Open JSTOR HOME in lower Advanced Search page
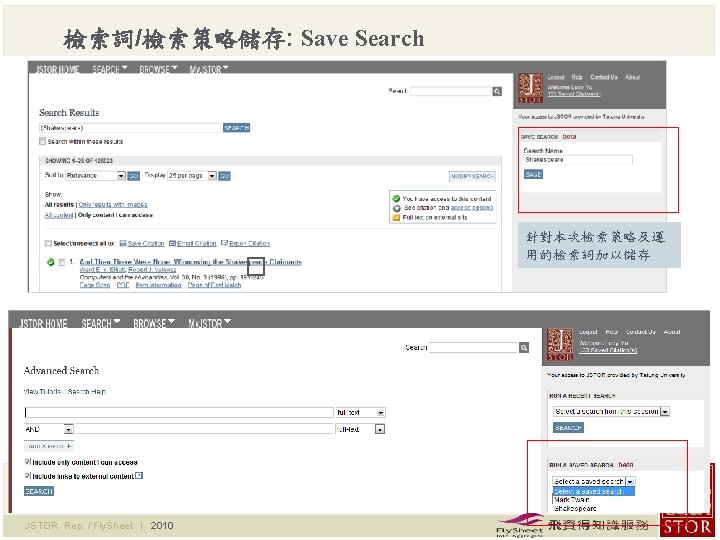Image resolution: width=720 pixels, height=540 pixels. coord(43,323)
